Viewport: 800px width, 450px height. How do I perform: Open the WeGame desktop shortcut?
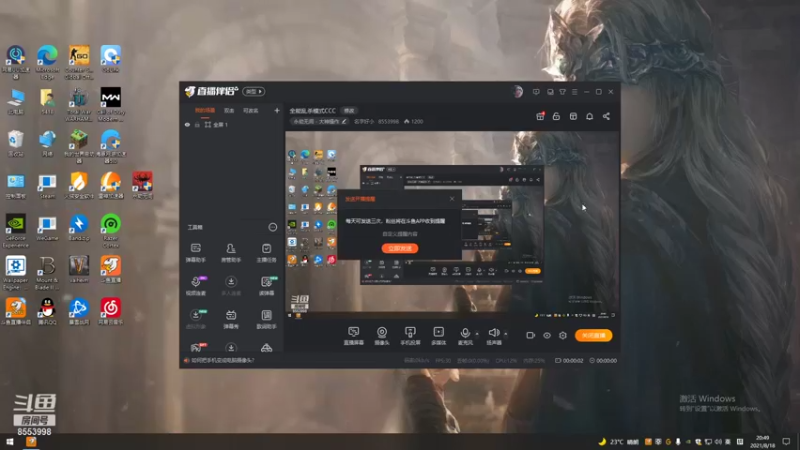coord(47,229)
